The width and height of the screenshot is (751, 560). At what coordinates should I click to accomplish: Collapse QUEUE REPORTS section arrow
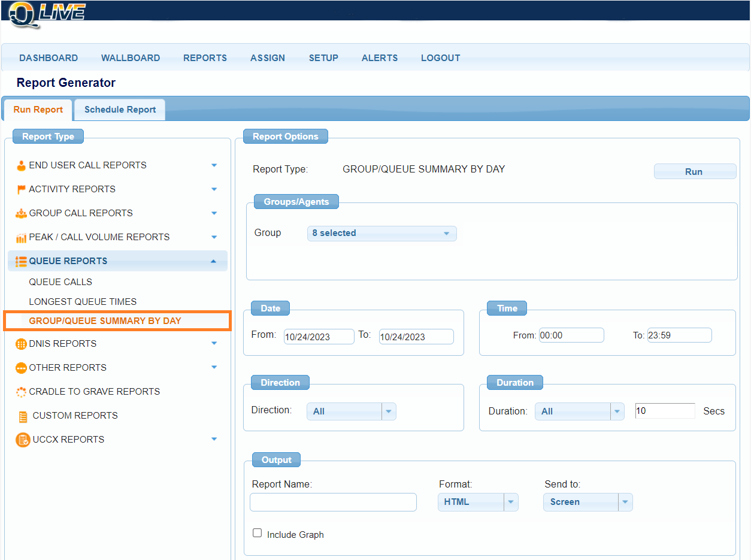point(214,261)
